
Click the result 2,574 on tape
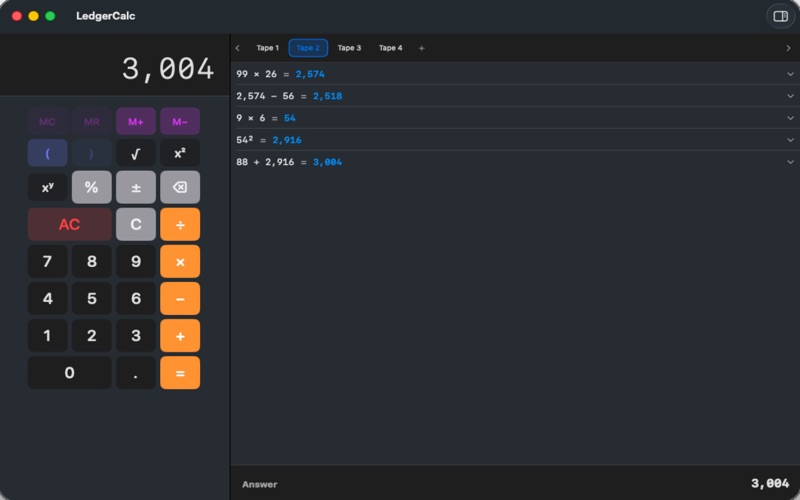[310, 74]
